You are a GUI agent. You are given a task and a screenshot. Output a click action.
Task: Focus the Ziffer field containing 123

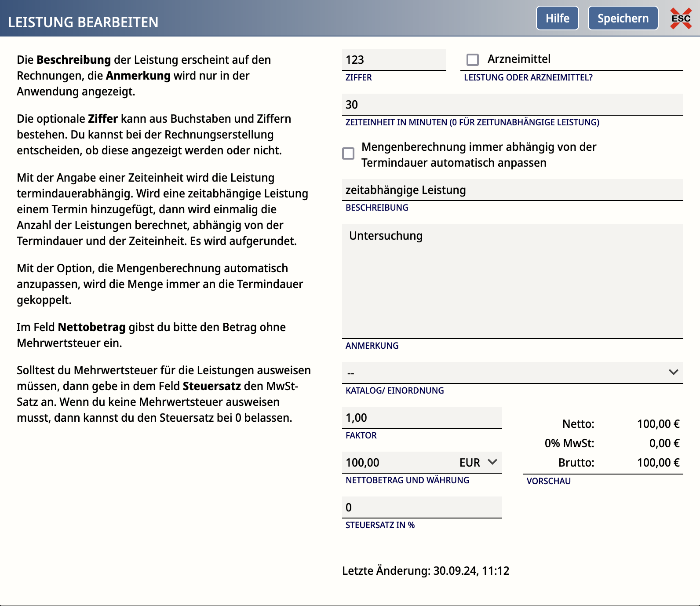(394, 59)
